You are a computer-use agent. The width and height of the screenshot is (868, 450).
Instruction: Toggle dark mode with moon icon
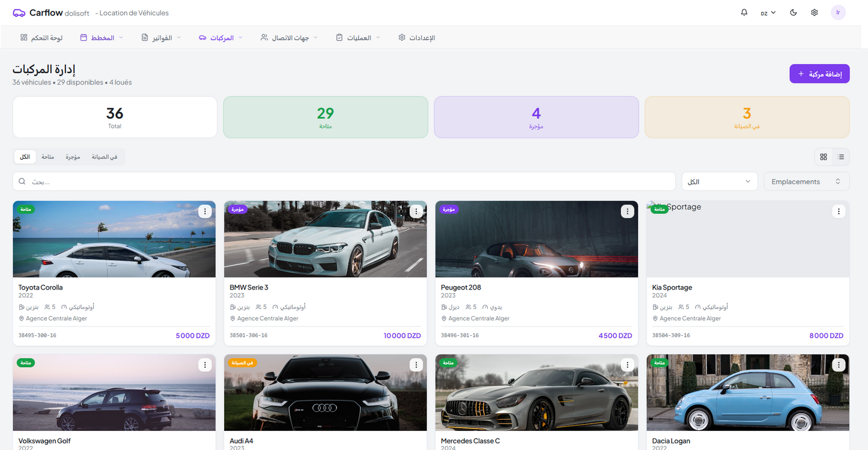[794, 13]
